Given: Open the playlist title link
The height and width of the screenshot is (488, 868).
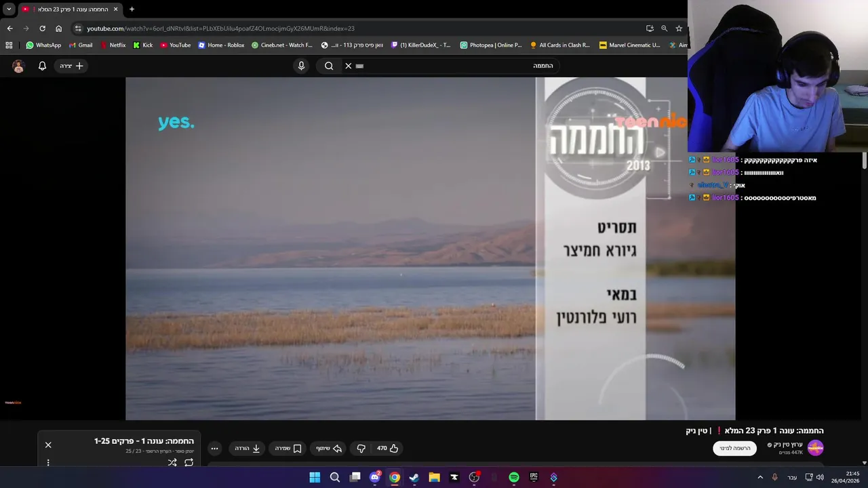Looking at the screenshot, I should (x=144, y=441).
